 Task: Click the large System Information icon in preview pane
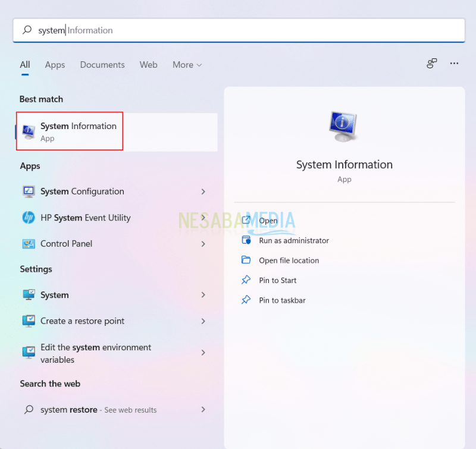[343, 126]
